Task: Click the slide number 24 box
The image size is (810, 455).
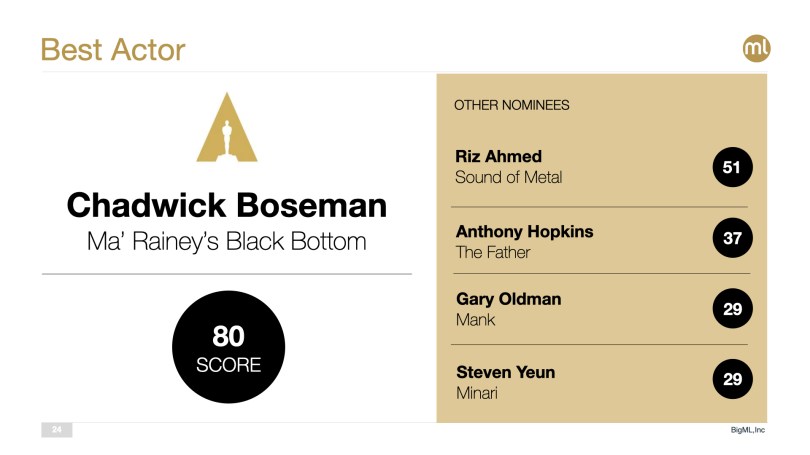Action: coord(57,430)
